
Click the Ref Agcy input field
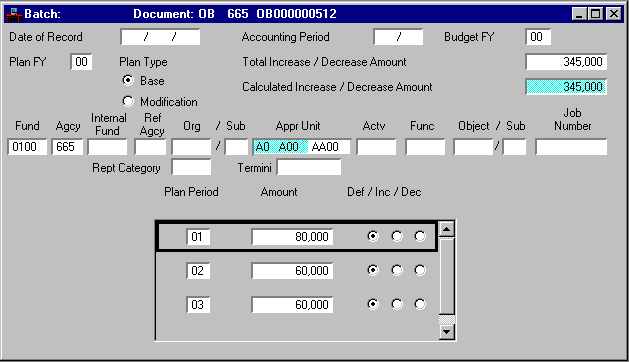pos(150,147)
